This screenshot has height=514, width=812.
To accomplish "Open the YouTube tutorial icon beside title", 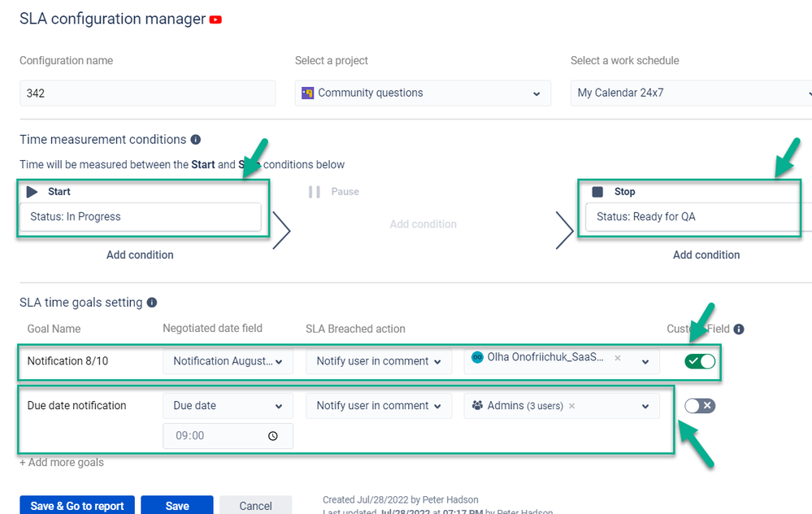I will click(x=215, y=20).
